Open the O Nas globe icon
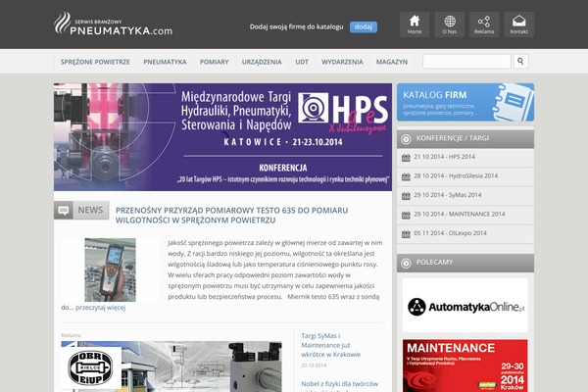Screen dimensions: 588x392 (x=449, y=24)
